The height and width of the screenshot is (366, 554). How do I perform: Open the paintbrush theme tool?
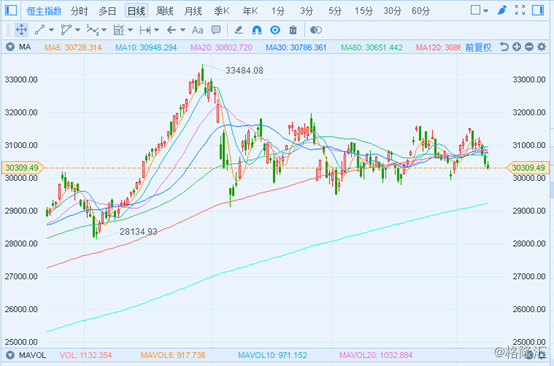point(502,10)
